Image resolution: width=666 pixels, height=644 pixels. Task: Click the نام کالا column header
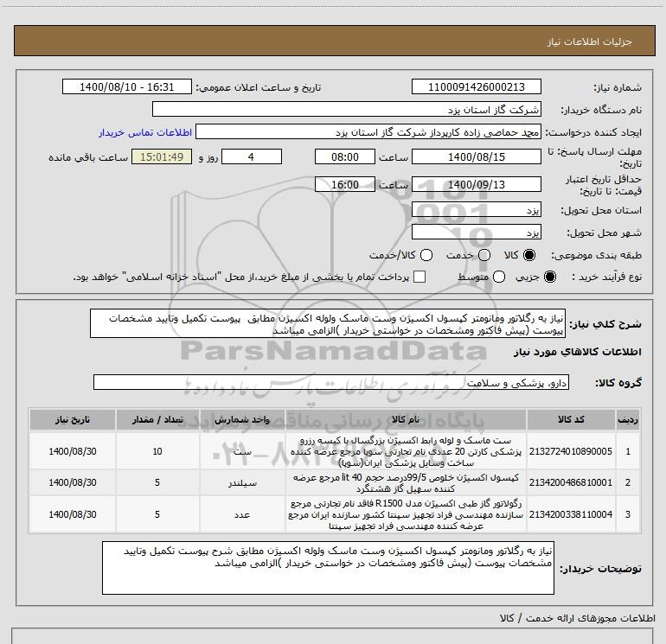[406, 419]
